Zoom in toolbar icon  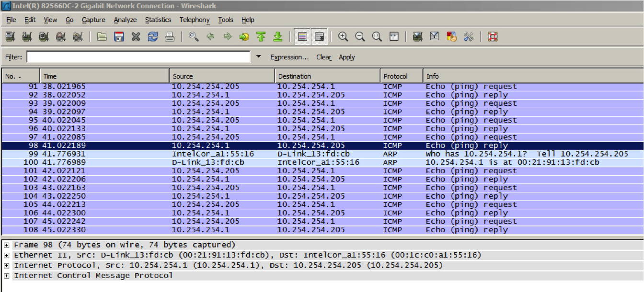click(343, 37)
